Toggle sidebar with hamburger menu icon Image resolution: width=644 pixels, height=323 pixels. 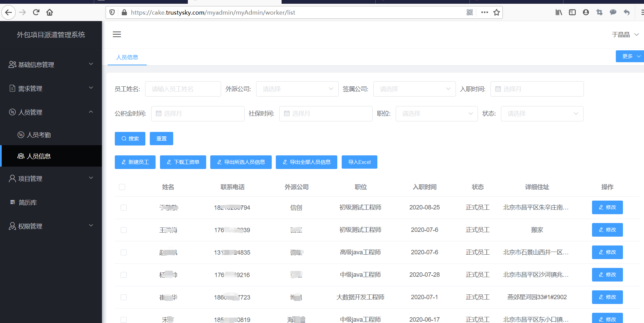coord(117,34)
